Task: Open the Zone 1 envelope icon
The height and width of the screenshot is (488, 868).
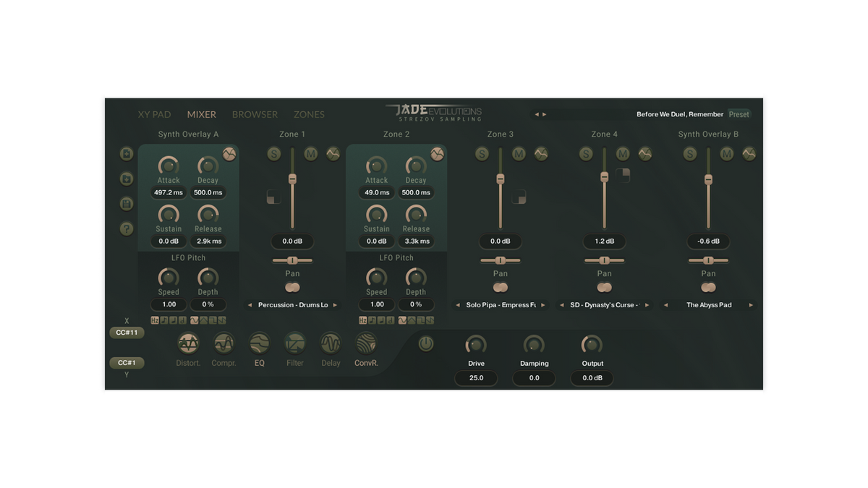Action: [x=333, y=153]
